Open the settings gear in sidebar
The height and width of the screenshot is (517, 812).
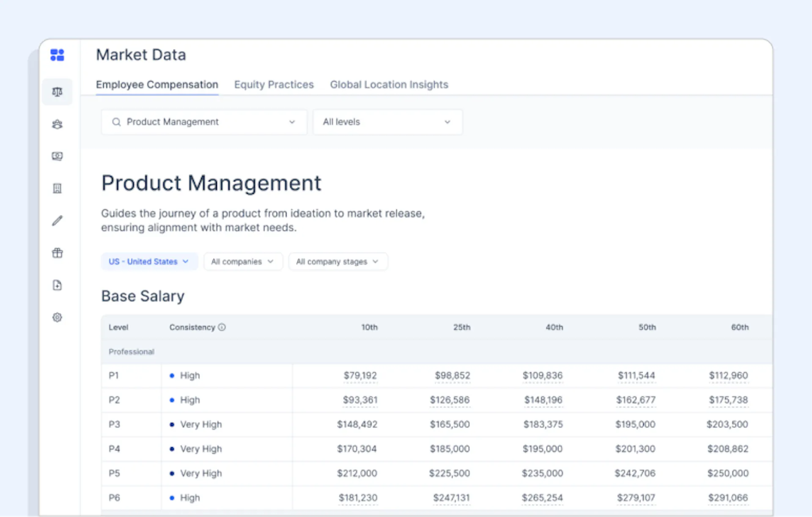(x=57, y=317)
